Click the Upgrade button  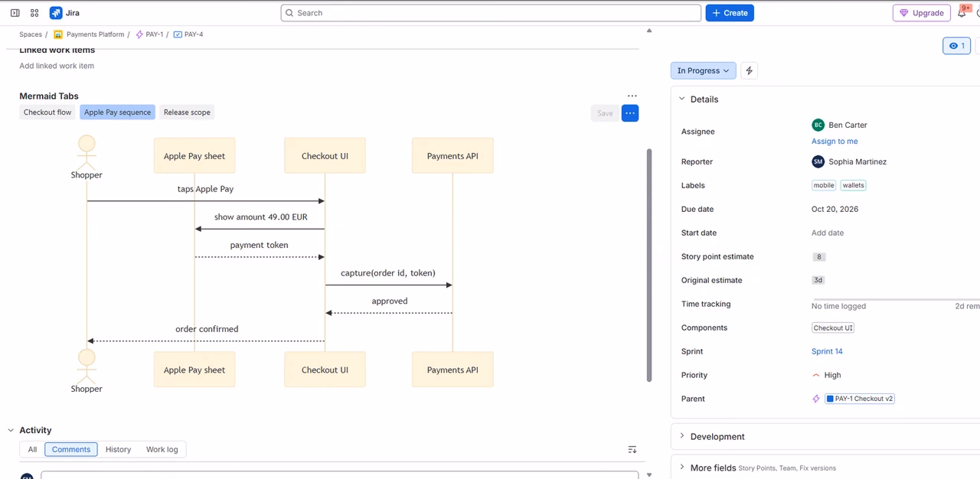[922, 13]
